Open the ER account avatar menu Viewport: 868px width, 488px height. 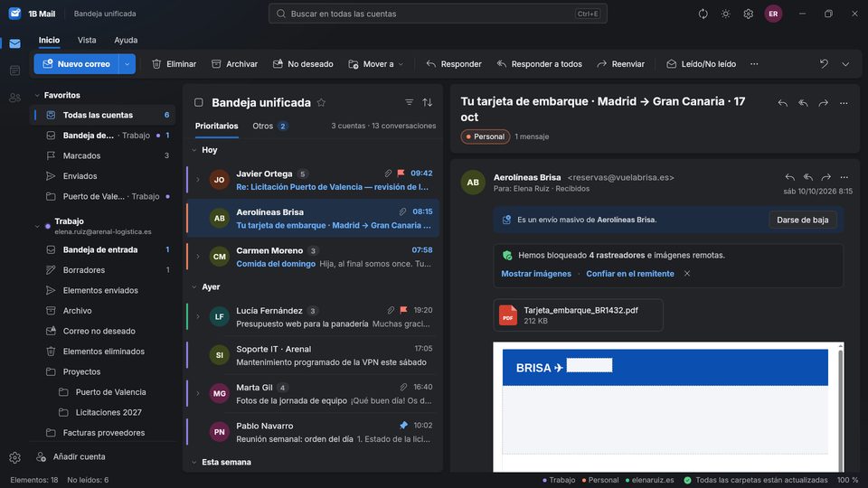(x=773, y=14)
